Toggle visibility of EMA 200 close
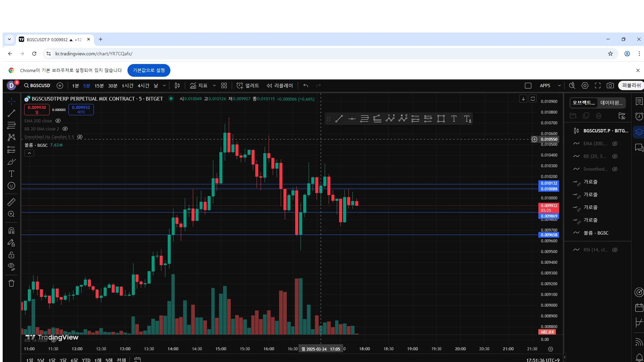The width and height of the screenshot is (644, 362). pyautogui.click(x=58, y=121)
